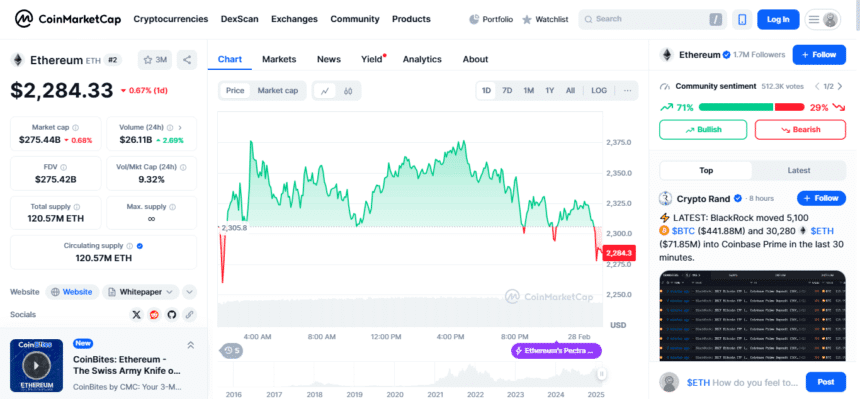This screenshot has width=860, height=399.
Task: Select the candlestick chart icon
Action: 348,91
